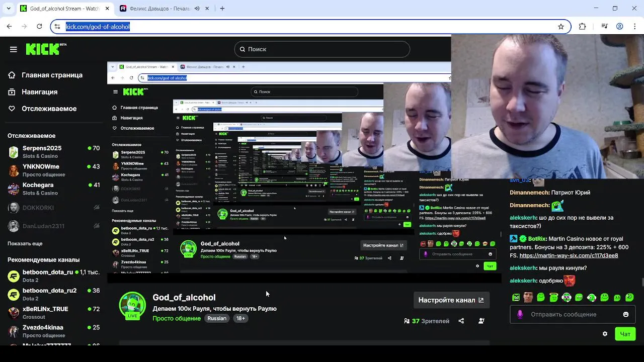
Task: Click the share icon under the stream
Action: click(461, 321)
